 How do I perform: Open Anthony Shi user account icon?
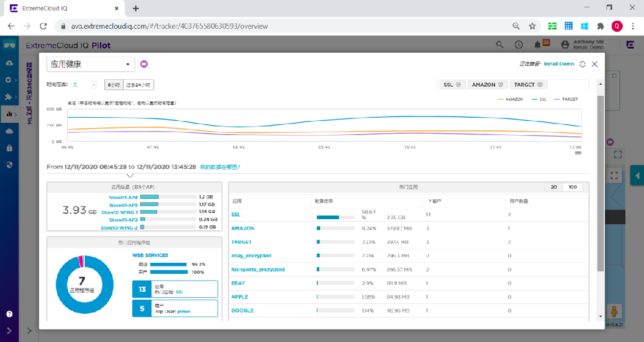[x=565, y=44]
